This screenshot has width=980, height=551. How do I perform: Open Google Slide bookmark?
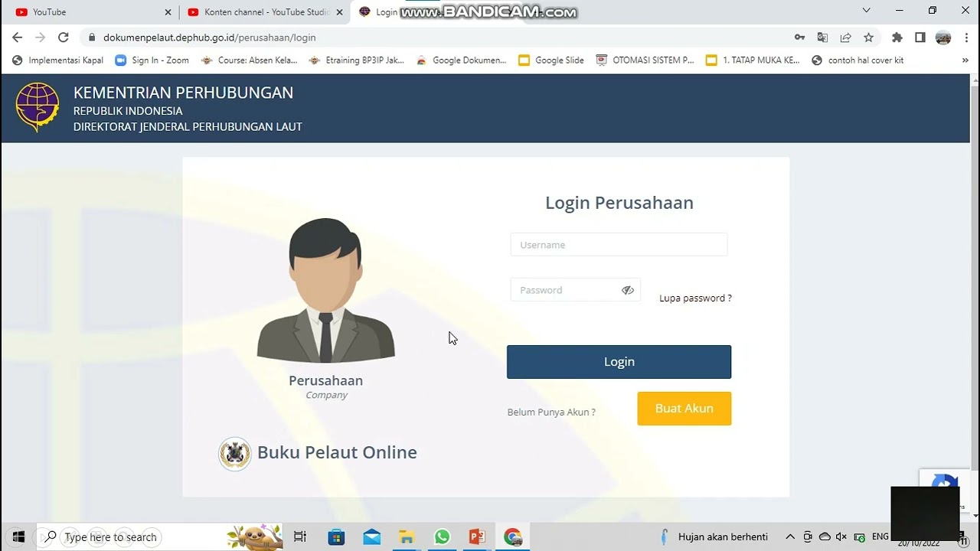(x=551, y=60)
